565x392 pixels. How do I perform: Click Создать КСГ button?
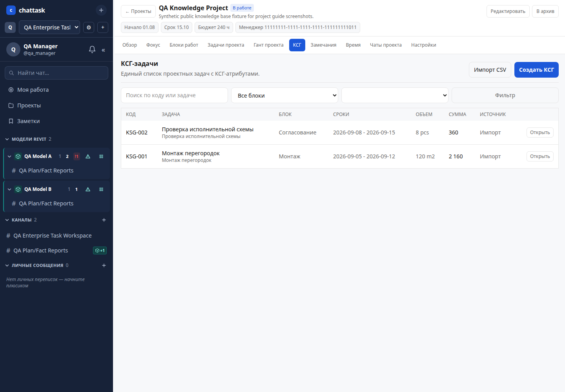(536, 70)
